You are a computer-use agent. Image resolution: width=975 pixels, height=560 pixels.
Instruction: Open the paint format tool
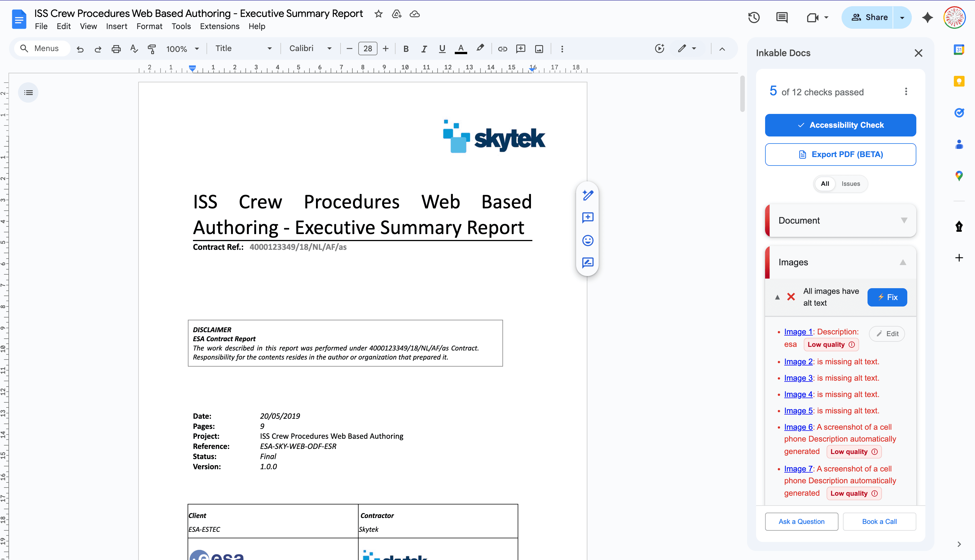(152, 49)
